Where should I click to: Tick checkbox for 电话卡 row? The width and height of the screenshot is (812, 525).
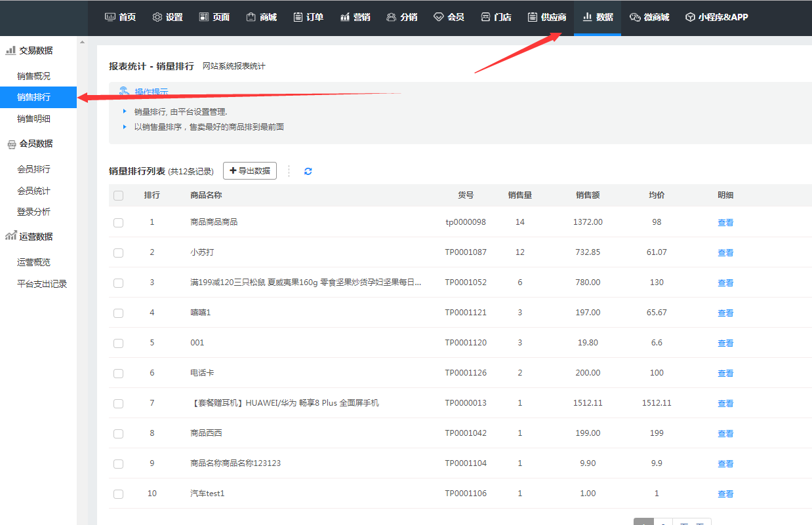(x=118, y=374)
